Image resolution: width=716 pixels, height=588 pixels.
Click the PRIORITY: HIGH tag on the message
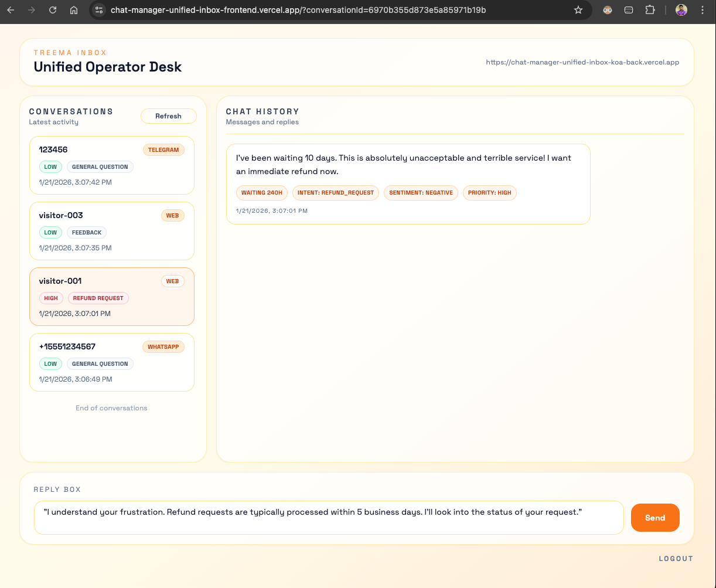pos(489,193)
